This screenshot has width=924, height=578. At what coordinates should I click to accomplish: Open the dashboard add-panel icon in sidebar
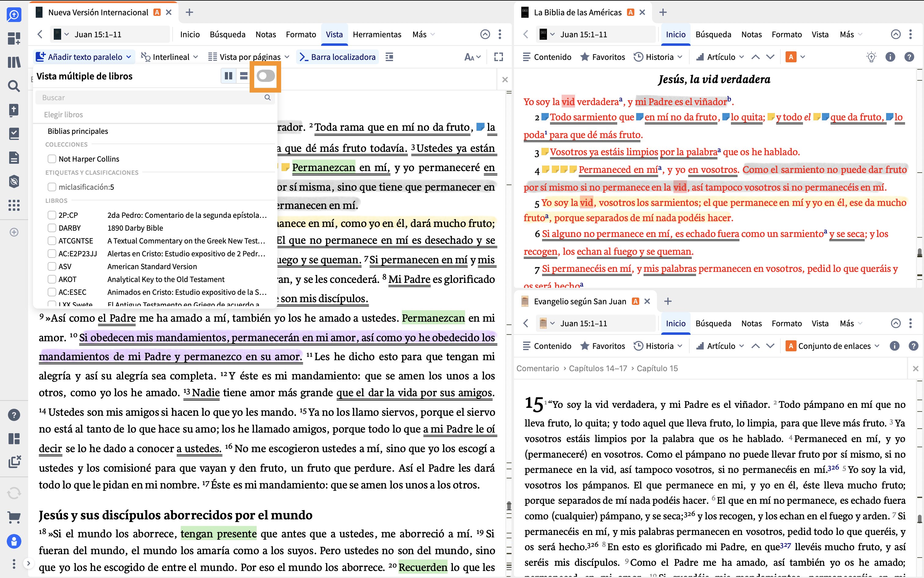[x=14, y=38]
